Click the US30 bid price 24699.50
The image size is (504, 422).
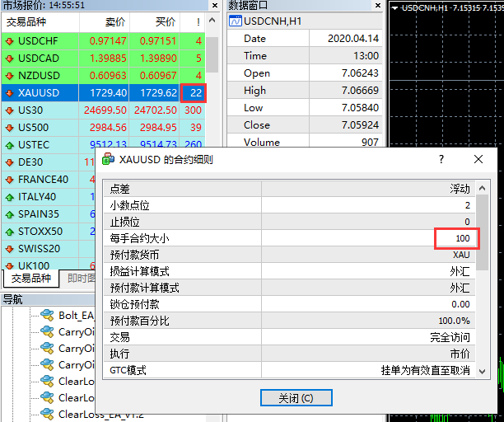pos(105,110)
